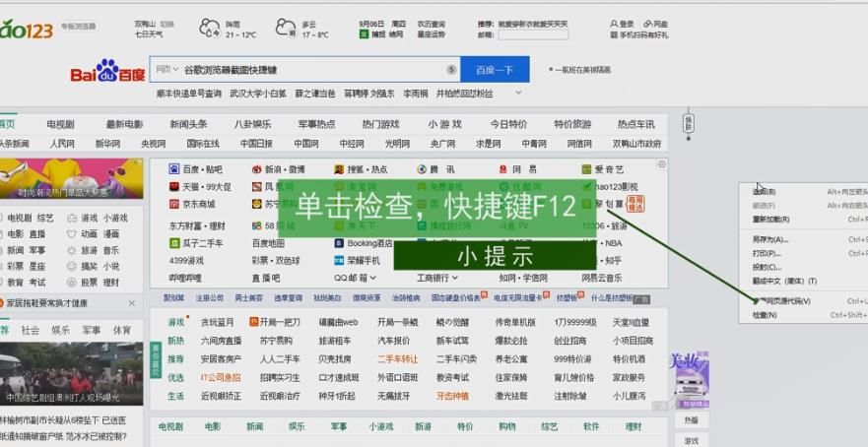
Task: Choose 另存为(A)... from context menu
Action: [x=770, y=239]
